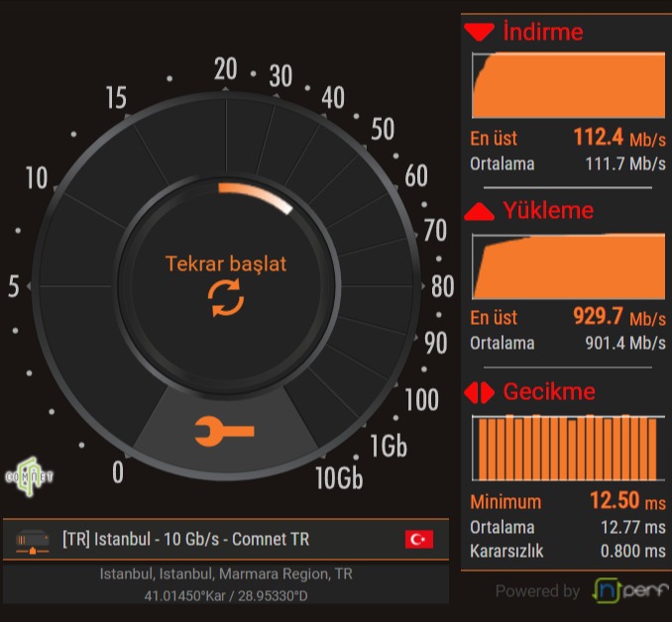Image resolution: width=672 pixels, height=622 pixels.
Task: Click the red Yükleme upload arrow icon
Action: point(479,211)
